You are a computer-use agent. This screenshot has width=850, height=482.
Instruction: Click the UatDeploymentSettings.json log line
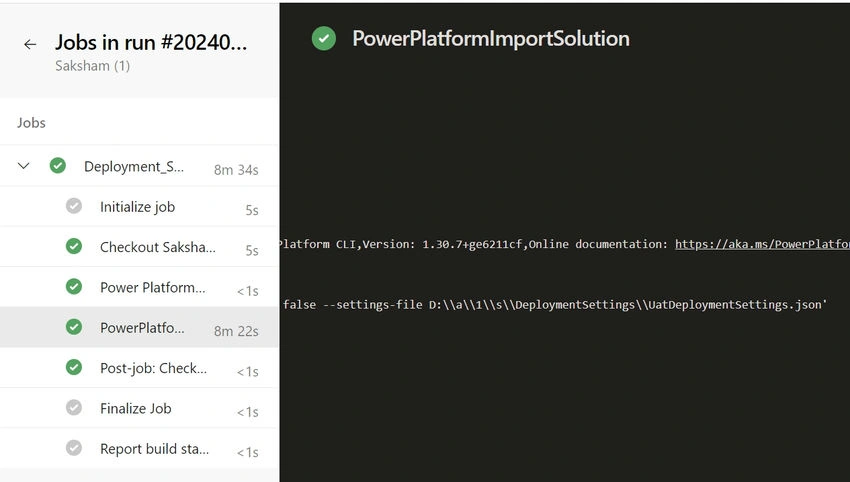[x=555, y=305]
